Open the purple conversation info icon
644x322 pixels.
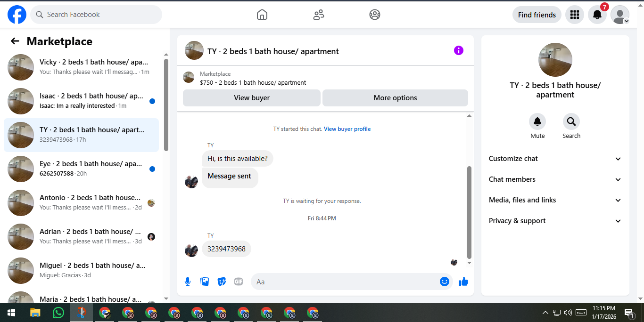coord(459,50)
